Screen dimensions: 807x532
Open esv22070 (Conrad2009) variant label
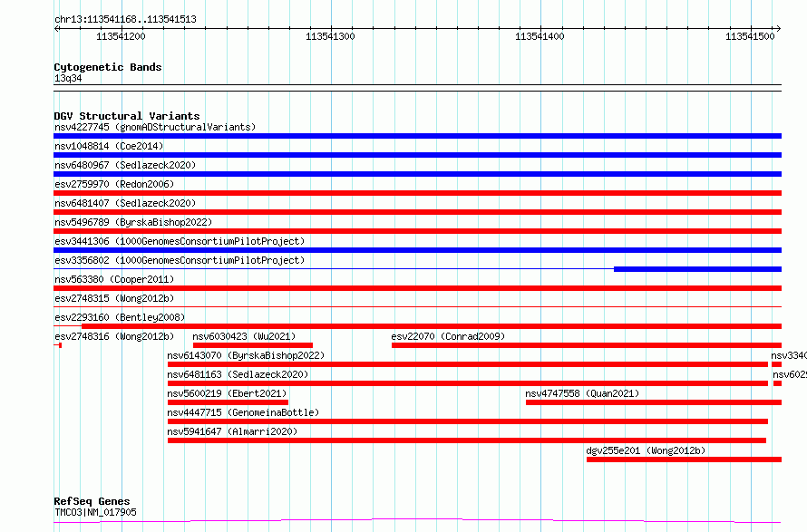pyautogui.click(x=448, y=336)
